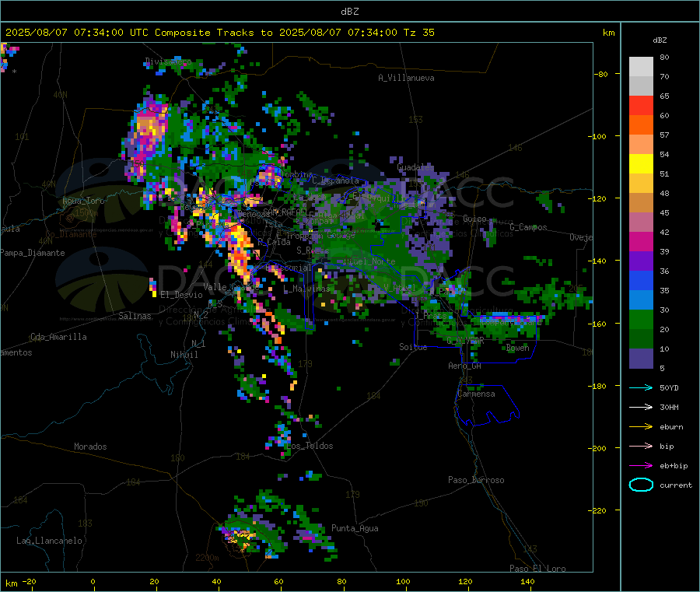Click the Paso_Barroso map label

[476, 480]
